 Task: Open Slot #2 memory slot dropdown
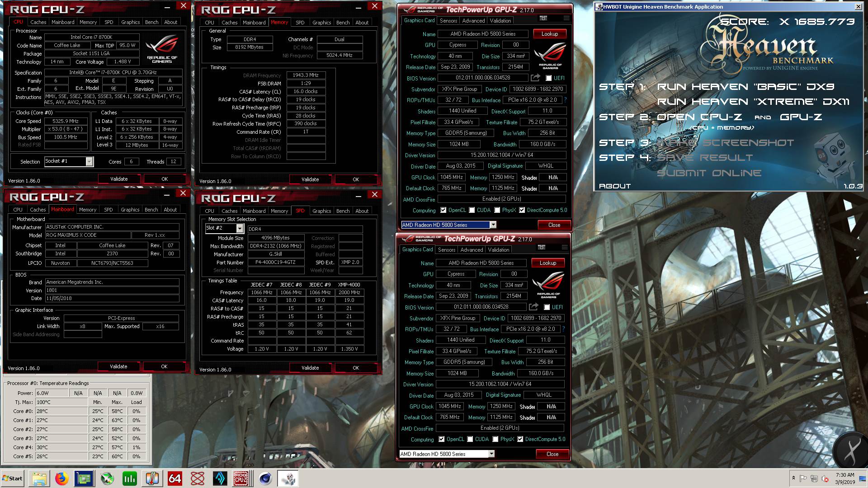(240, 228)
